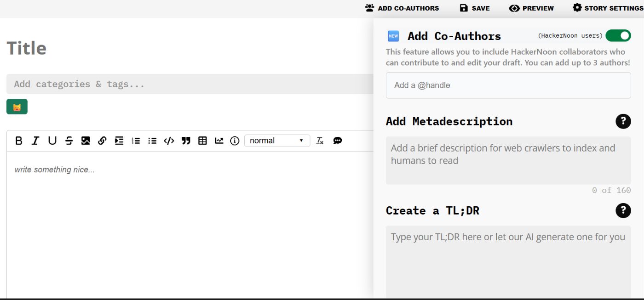Open the Metadescription help question mark

[x=623, y=121]
